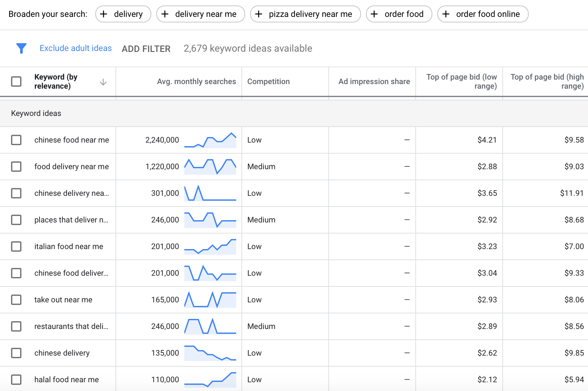Click the trend sparkline for chinese food near me
Screen dimensions: 588x391
click(210, 140)
